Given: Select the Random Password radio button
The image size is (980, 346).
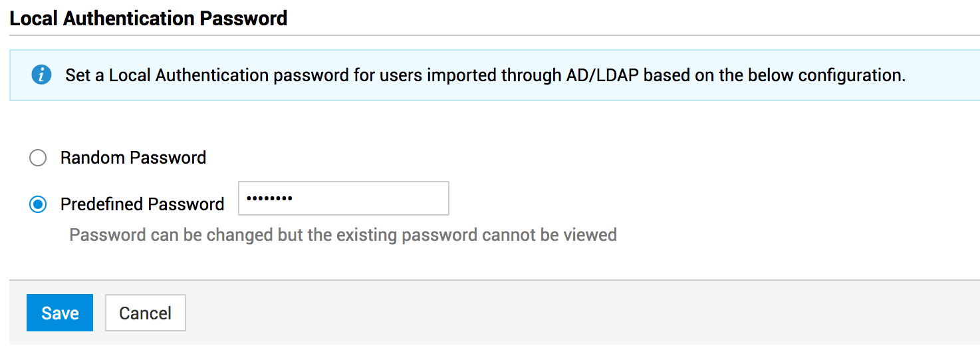Looking at the screenshot, I should 38,158.
